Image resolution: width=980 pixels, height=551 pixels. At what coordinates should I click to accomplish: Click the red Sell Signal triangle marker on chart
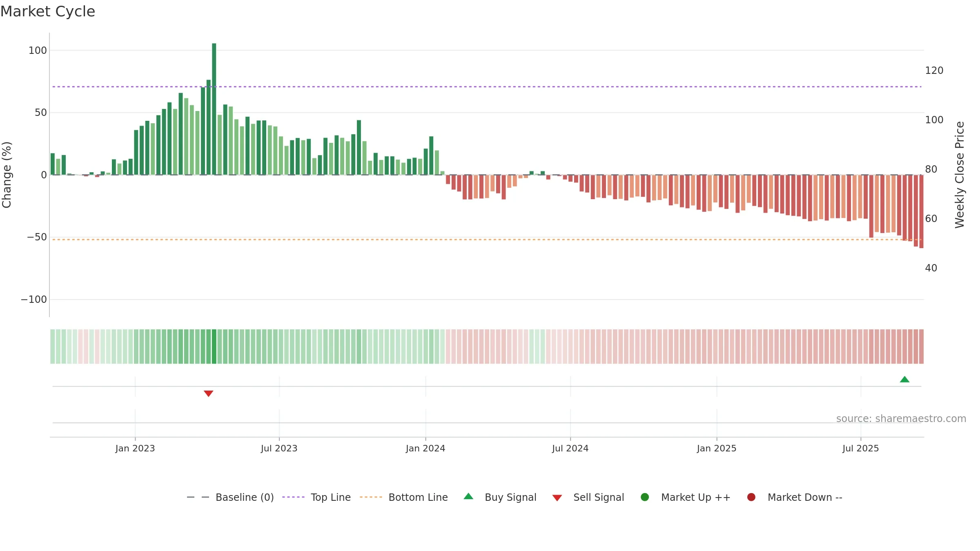pos(208,393)
